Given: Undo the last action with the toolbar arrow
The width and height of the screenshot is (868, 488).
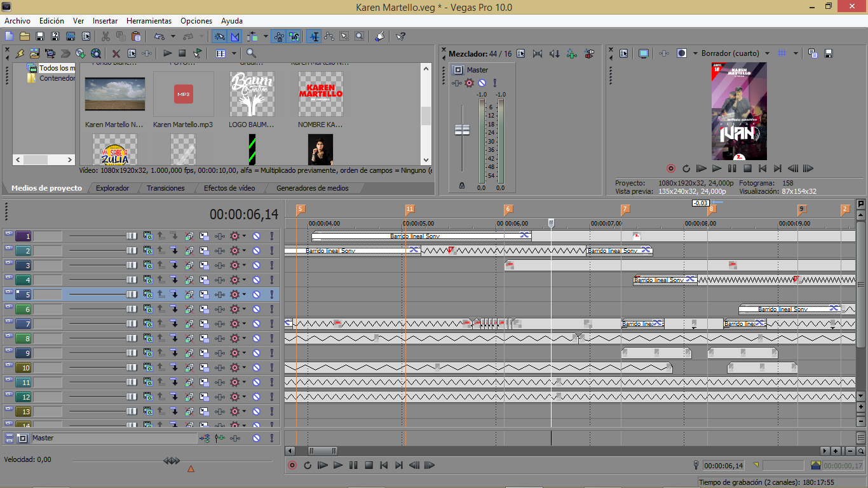Looking at the screenshot, I should coord(159,36).
